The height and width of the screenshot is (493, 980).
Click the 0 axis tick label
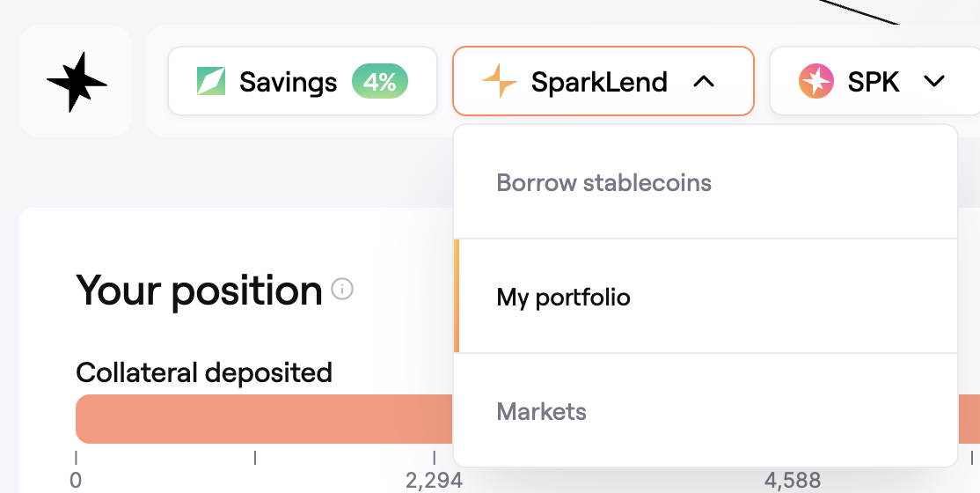pos(76,481)
